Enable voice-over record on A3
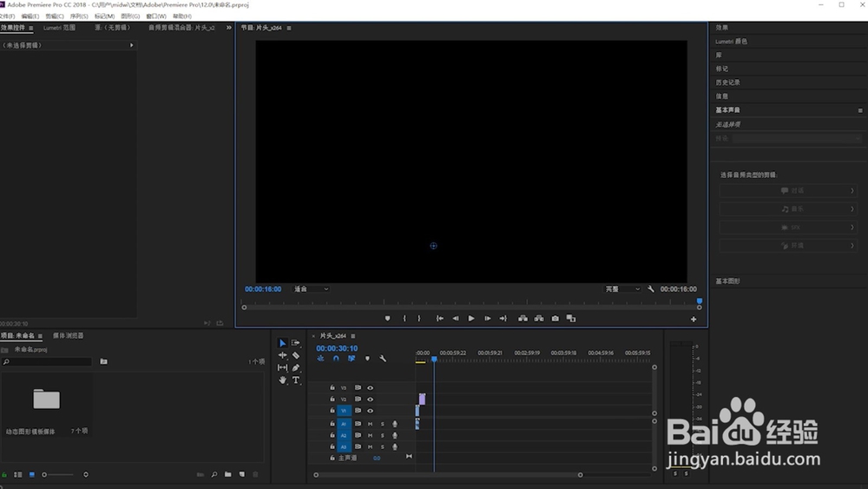 click(x=395, y=447)
